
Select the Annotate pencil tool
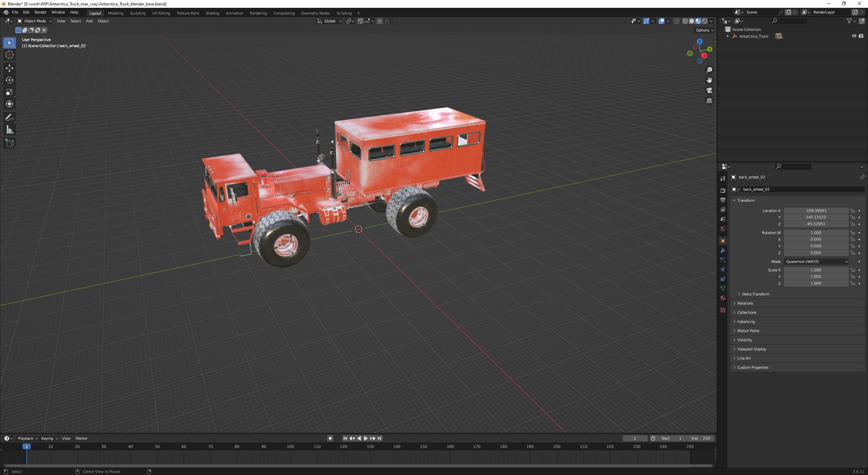click(x=9, y=118)
